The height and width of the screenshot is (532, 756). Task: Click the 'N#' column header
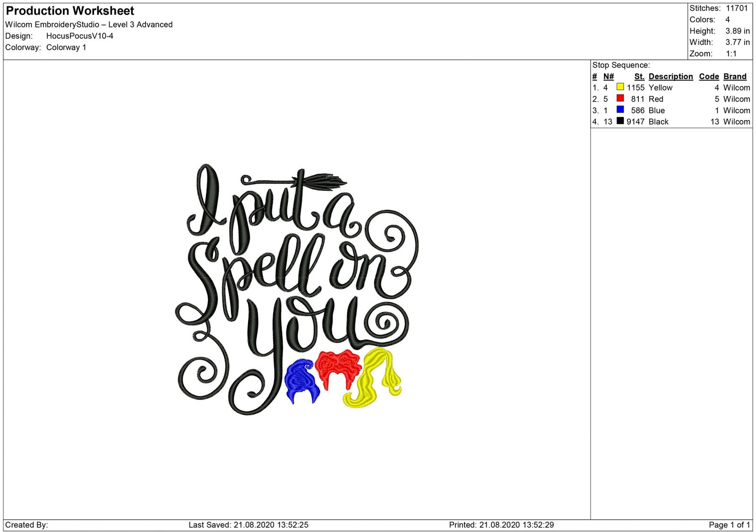(608, 77)
